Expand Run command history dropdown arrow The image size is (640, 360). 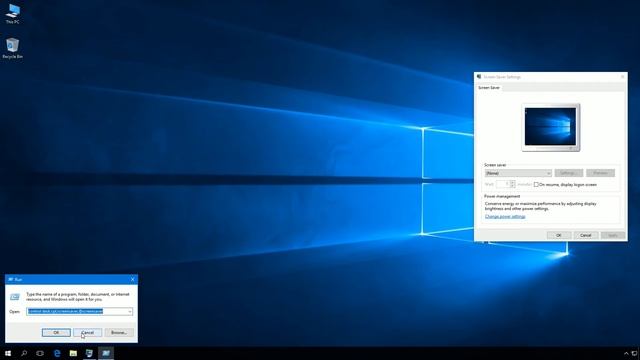130,311
